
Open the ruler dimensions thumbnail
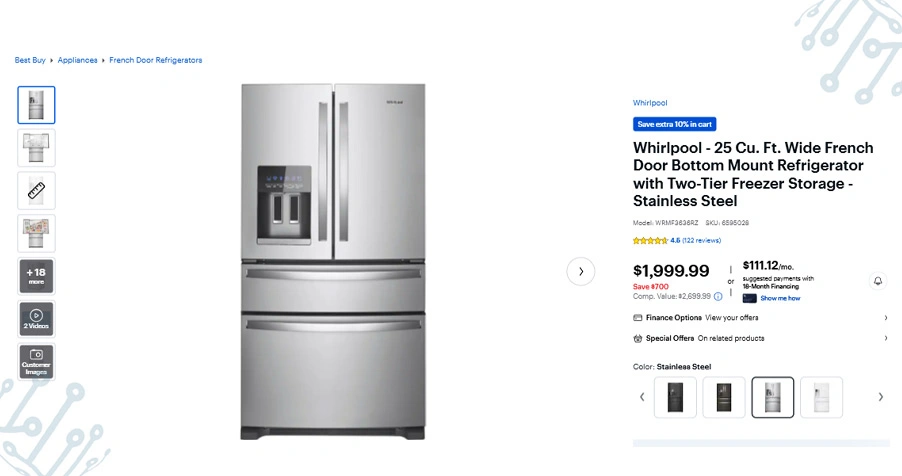pyautogui.click(x=36, y=191)
